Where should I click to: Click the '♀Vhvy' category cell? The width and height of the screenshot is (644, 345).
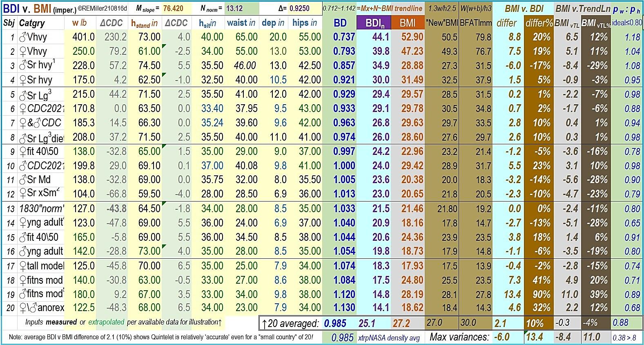click(33, 52)
